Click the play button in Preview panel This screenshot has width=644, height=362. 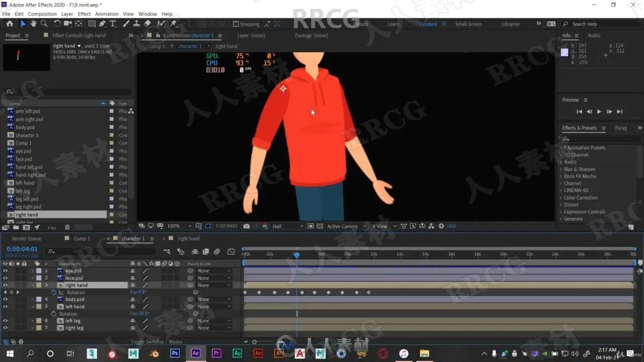pyautogui.click(x=599, y=112)
